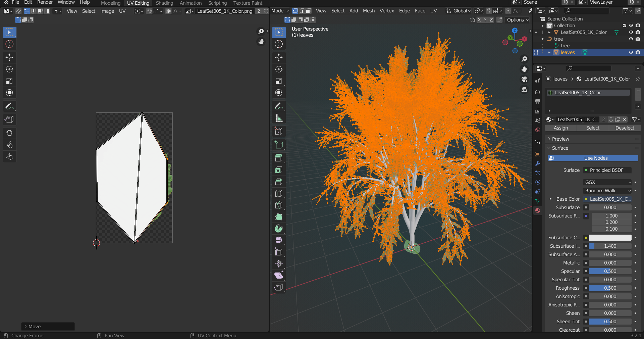The width and height of the screenshot is (644, 339).
Task: Click the Assign material button
Action: coord(561,128)
